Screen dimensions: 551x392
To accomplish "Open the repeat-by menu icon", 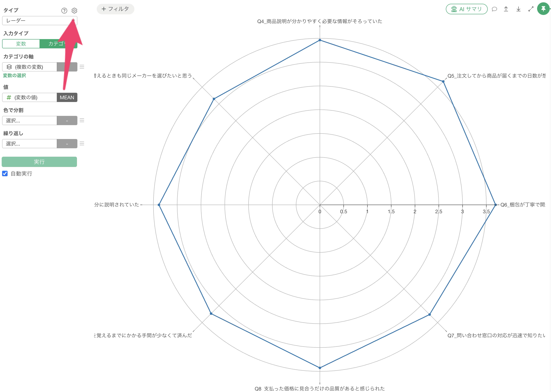I will [x=82, y=143].
